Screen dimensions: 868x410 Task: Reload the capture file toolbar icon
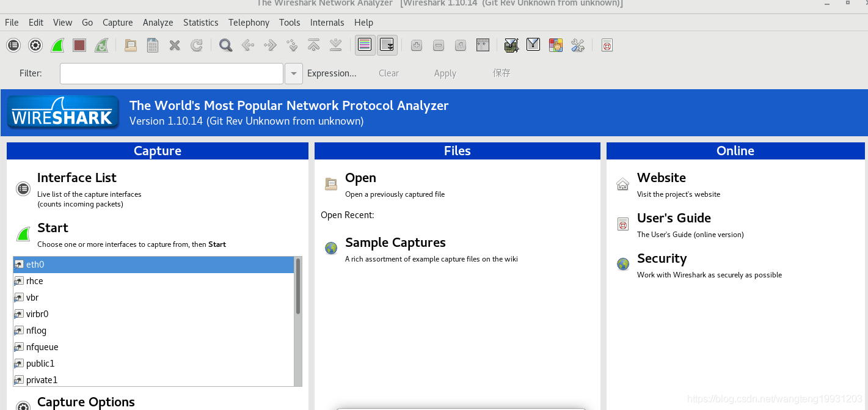[x=197, y=45]
